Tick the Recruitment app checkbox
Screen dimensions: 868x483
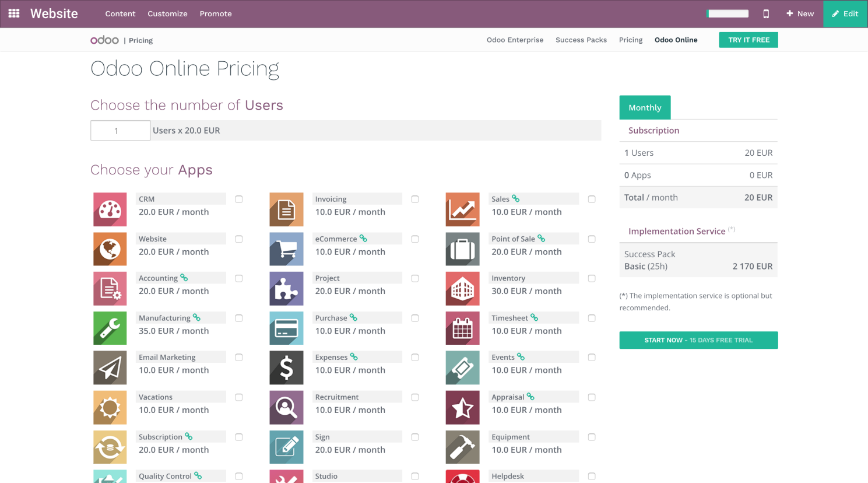[x=415, y=397]
